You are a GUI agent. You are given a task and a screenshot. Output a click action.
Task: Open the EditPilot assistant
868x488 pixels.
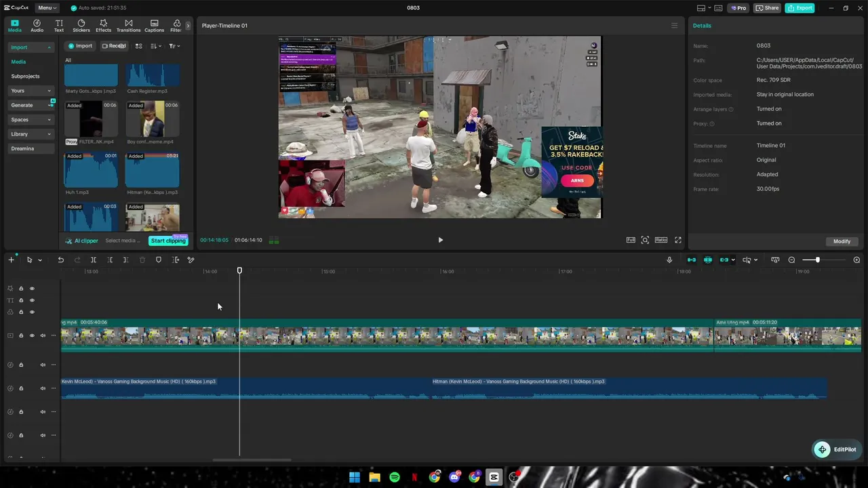[x=836, y=449]
